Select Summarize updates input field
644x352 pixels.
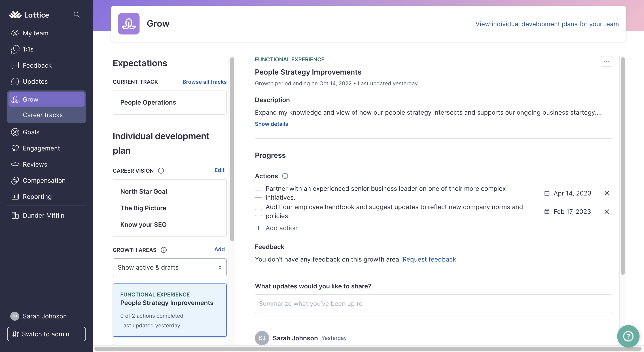pyautogui.click(x=433, y=303)
